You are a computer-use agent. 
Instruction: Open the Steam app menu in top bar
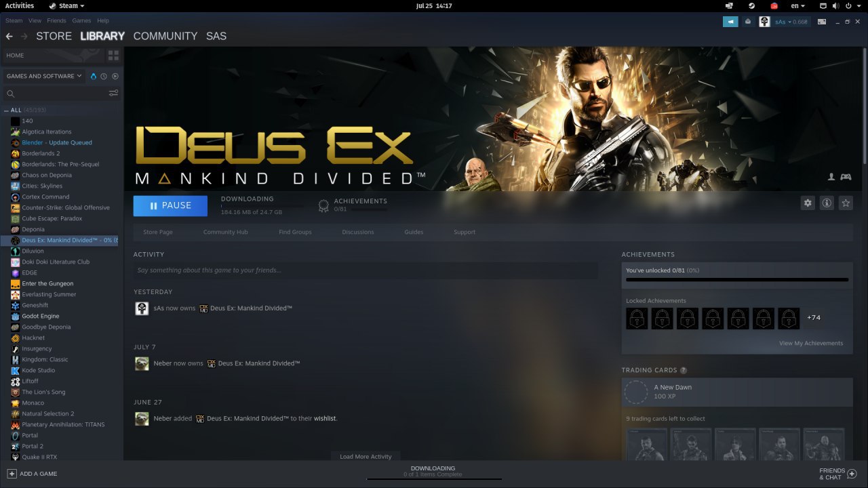point(68,5)
